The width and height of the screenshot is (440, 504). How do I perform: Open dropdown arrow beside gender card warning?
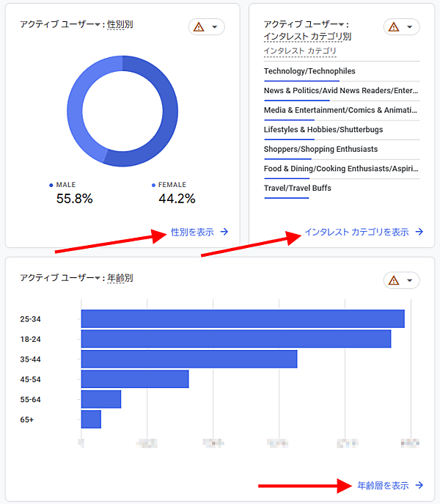click(x=214, y=27)
